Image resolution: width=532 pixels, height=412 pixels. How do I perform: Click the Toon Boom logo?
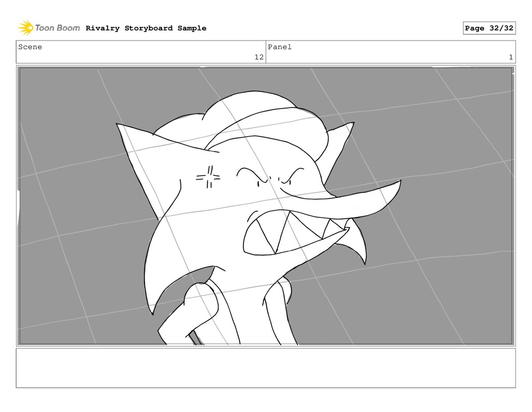click(x=49, y=28)
